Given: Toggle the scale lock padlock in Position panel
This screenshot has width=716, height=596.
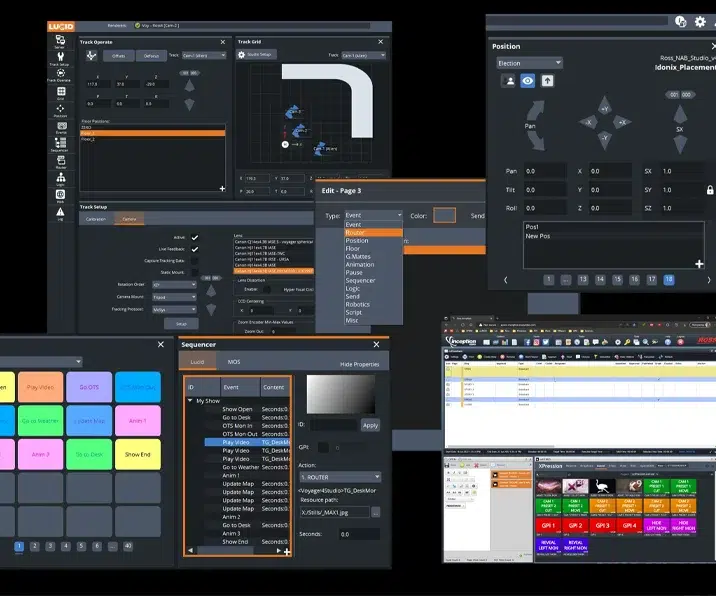Looking at the screenshot, I should (710, 190).
